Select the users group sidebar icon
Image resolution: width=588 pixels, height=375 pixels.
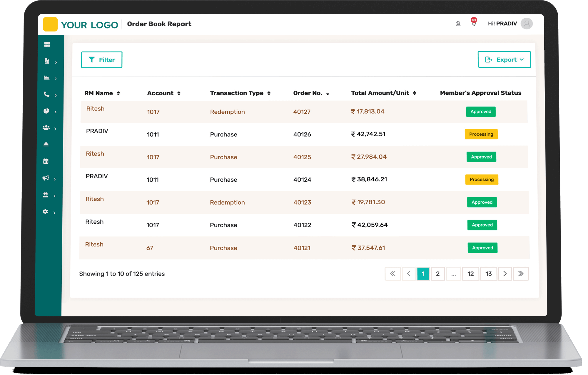click(x=46, y=128)
